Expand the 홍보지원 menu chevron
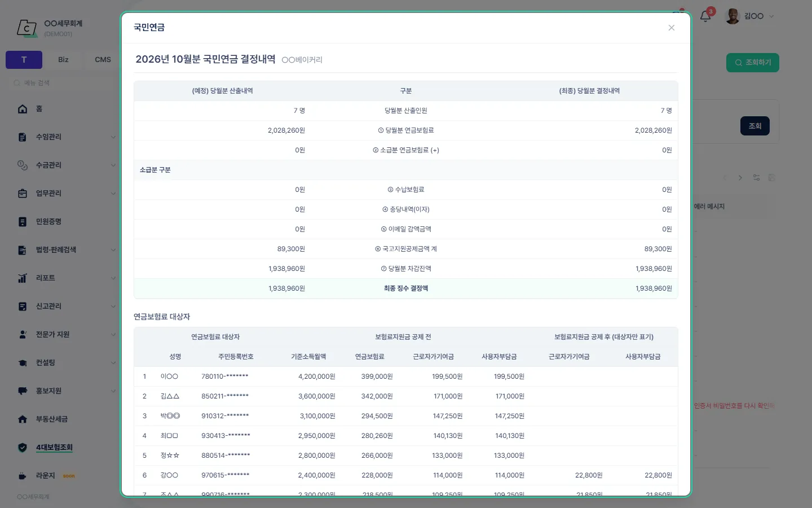This screenshot has width=812, height=508. click(x=113, y=391)
